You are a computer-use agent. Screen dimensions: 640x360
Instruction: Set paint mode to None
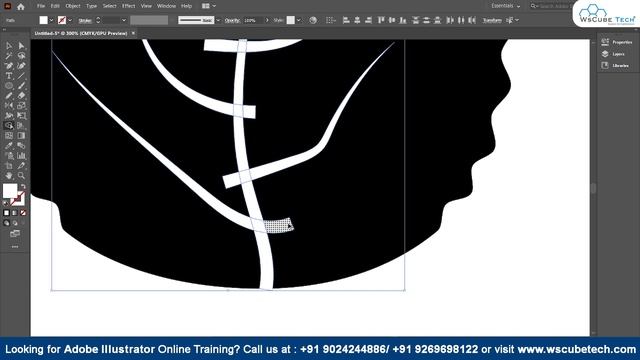(x=23, y=213)
